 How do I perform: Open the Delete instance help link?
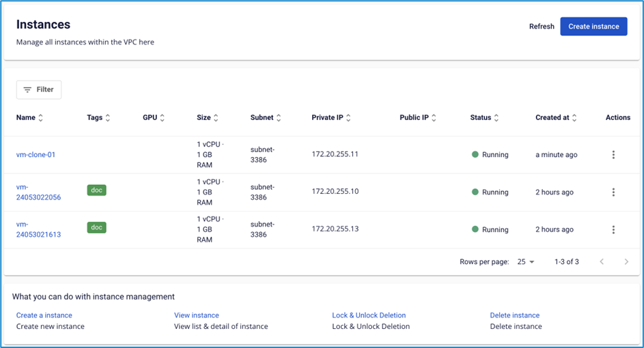click(514, 315)
